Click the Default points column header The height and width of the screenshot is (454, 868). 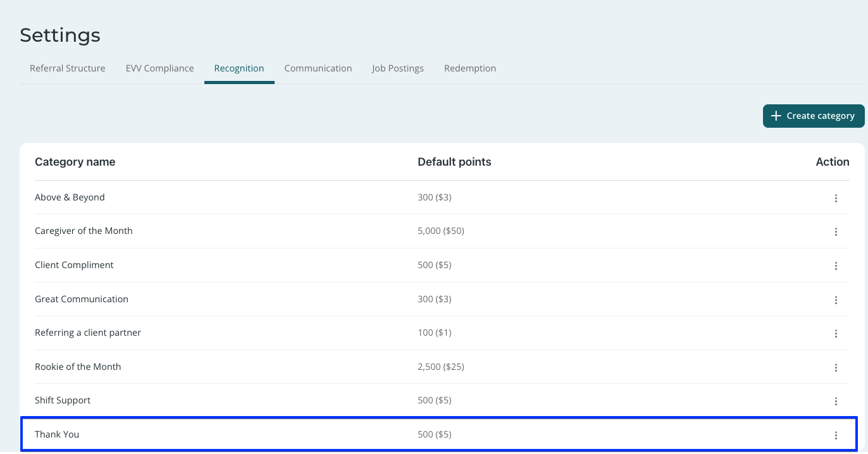coord(454,162)
